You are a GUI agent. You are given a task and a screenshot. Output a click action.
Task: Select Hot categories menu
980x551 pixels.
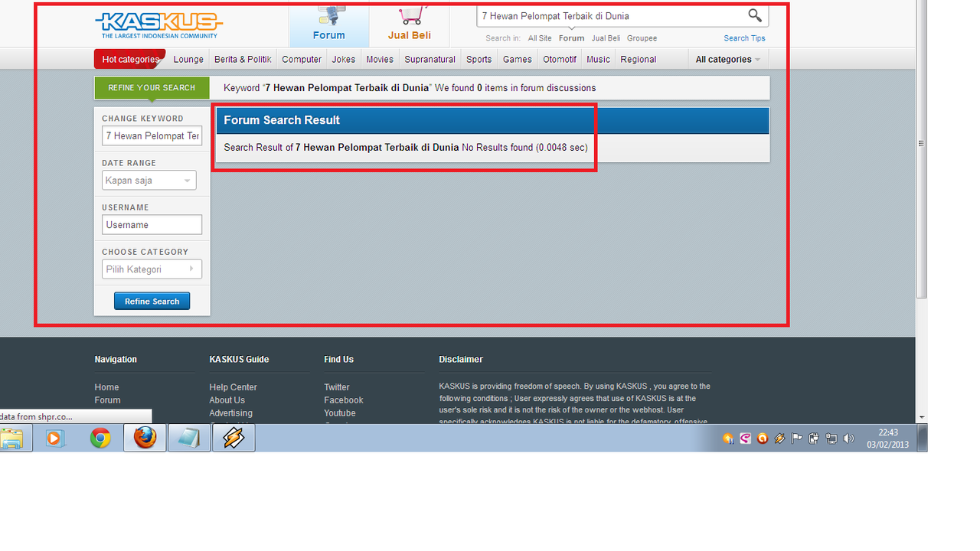130,59
